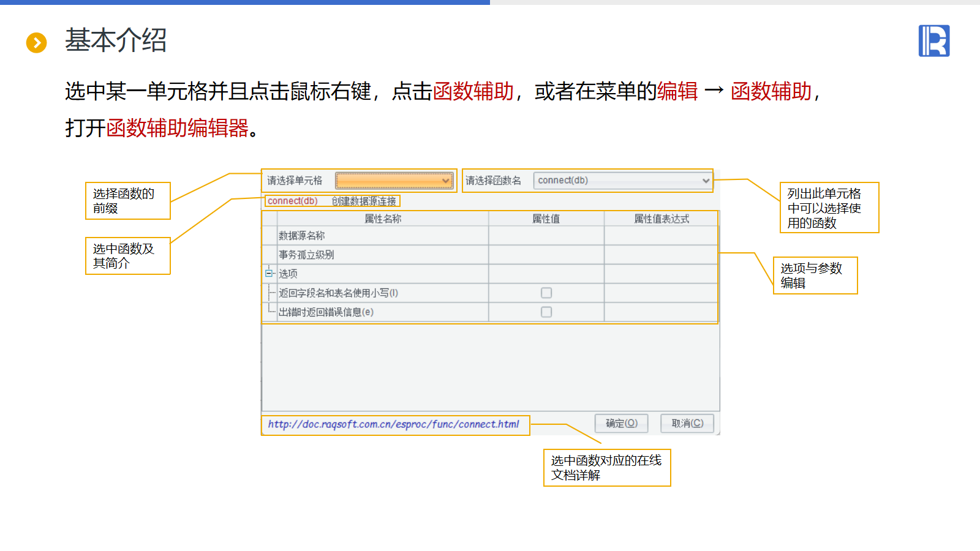Click the orange arrow bullet icon
The height and width of the screenshot is (551, 980).
pyautogui.click(x=36, y=43)
